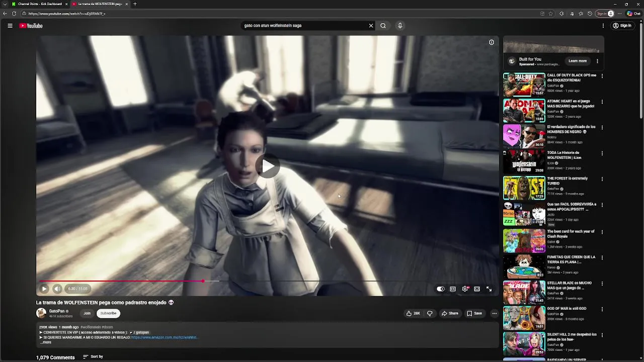Select the La trama de WOLFENSTEIN browser tab
Screen dimensions: 644x362
tap(100, 4)
